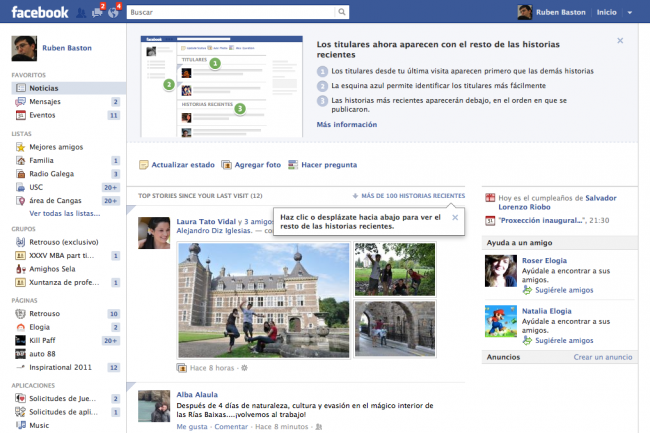The height and width of the screenshot is (433, 650).
Task: Click the área de Cangas location icon
Action: (21, 201)
